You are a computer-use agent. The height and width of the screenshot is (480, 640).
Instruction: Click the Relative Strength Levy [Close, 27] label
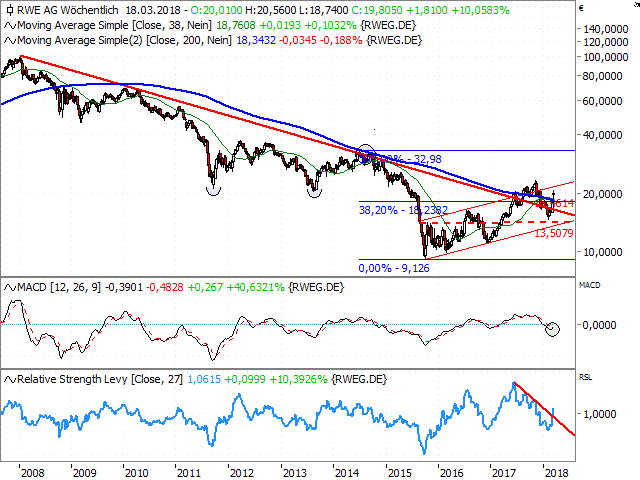coord(100,379)
